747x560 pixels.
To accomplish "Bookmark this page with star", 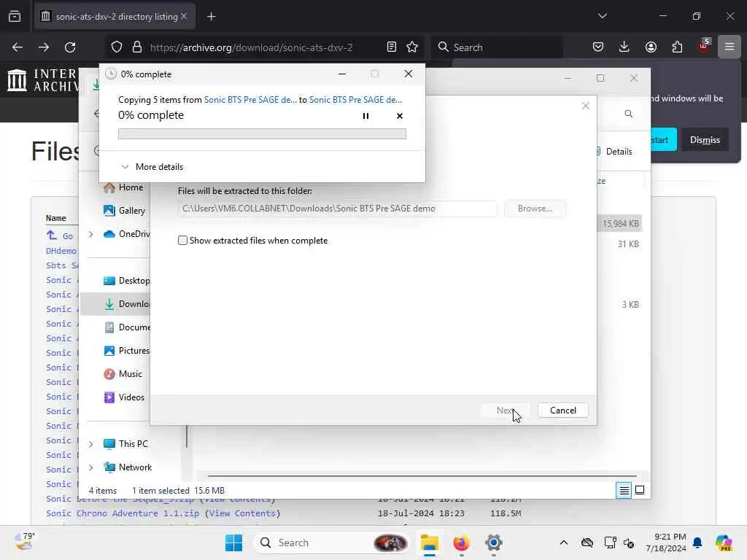I will (412, 47).
